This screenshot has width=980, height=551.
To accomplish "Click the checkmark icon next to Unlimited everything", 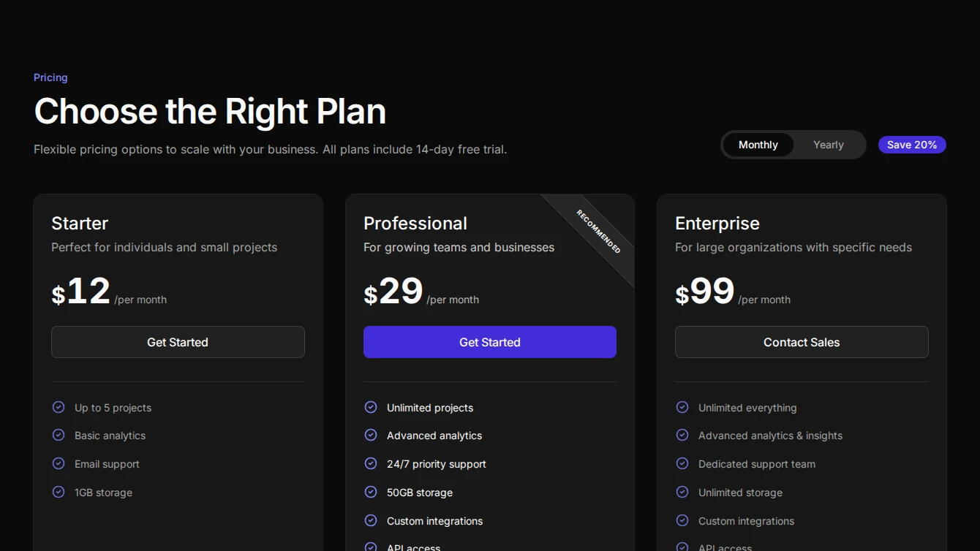I will point(682,407).
